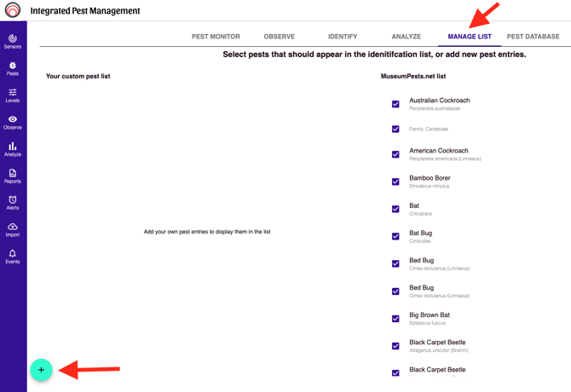This screenshot has width=571, height=392.
Task: Open the Events bell icon
Action: (x=13, y=256)
